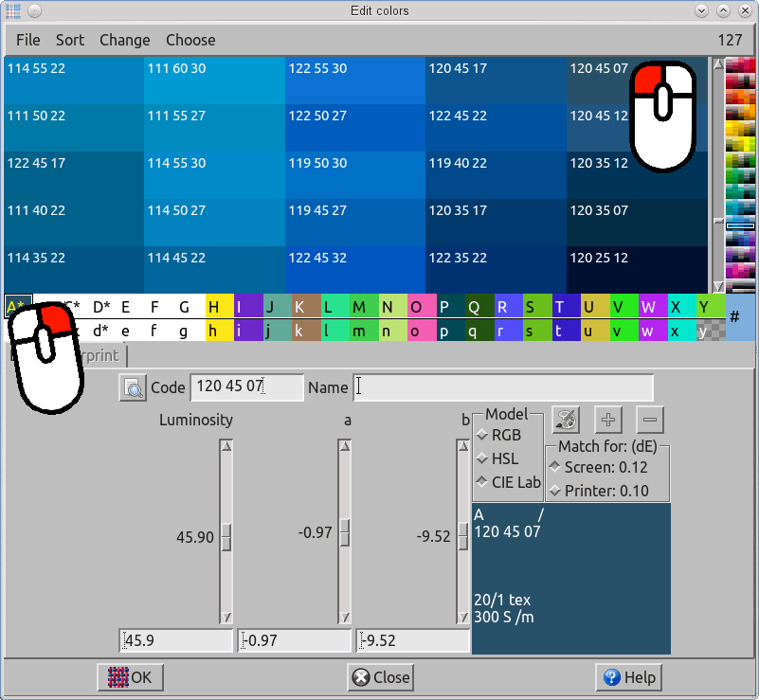Click the Luminosity slider handle
The height and width of the screenshot is (700, 759).
tap(226, 536)
